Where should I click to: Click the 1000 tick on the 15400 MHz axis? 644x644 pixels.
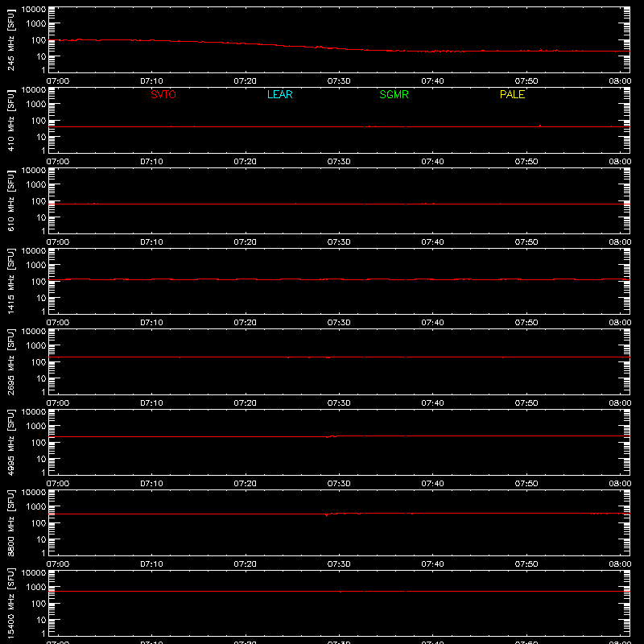tap(36, 588)
